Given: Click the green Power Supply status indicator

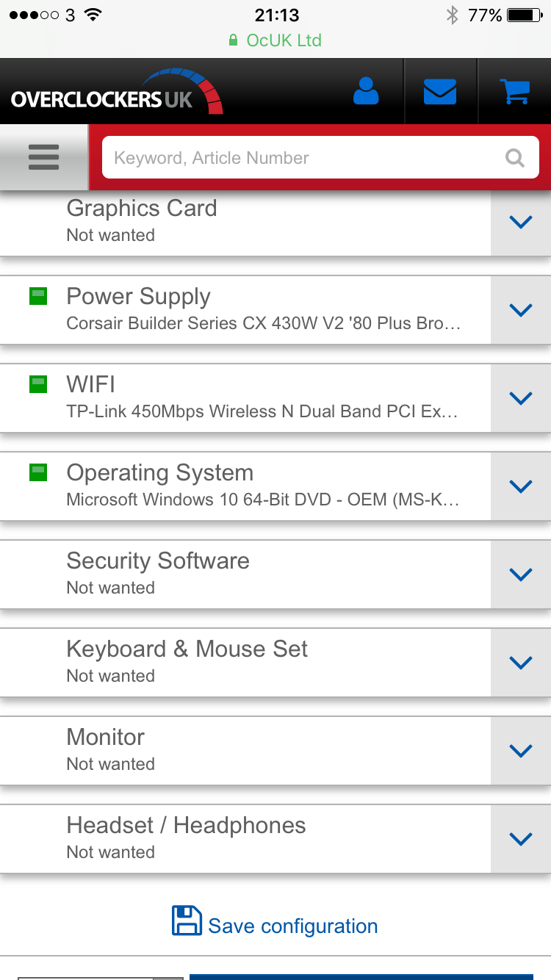Looking at the screenshot, I should [38, 296].
